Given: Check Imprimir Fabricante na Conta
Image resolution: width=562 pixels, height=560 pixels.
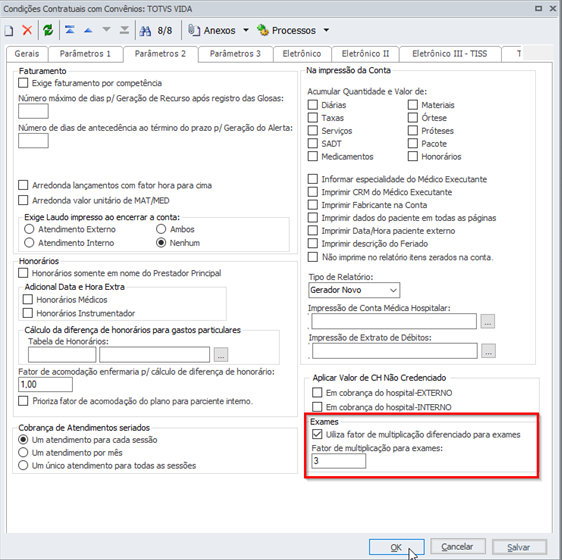Looking at the screenshot, I should point(313,205).
